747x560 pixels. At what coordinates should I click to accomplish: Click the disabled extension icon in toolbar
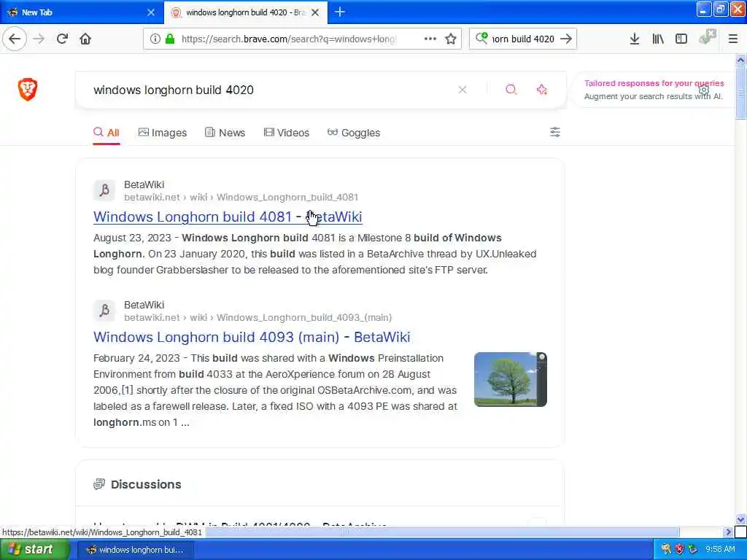[707, 37]
